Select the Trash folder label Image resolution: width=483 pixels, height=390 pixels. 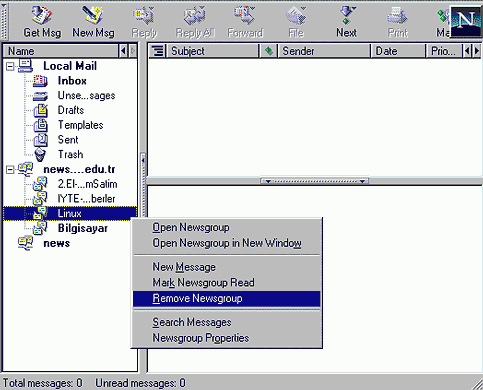coord(70,154)
